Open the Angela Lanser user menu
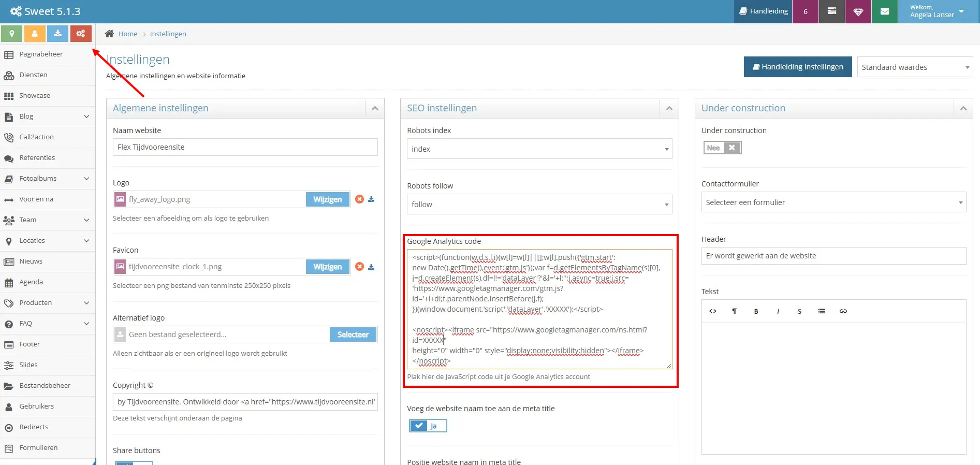Viewport: 980px width, 465px height. tap(937, 11)
